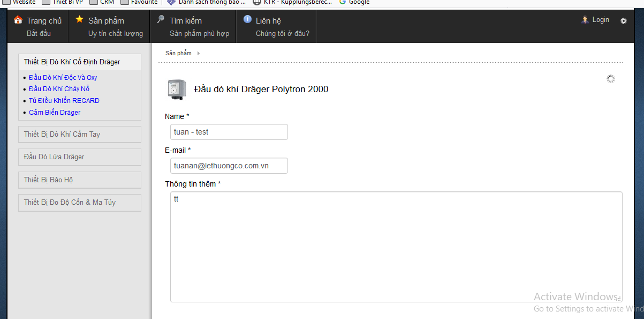Click the Thông tin thêm text area
Viewport: 644px width, 319px height.
point(396,247)
